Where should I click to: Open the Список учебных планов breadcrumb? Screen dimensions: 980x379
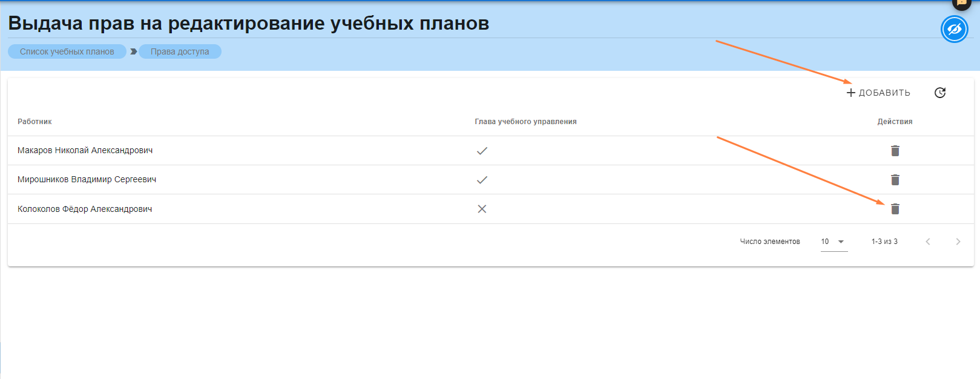click(x=67, y=51)
